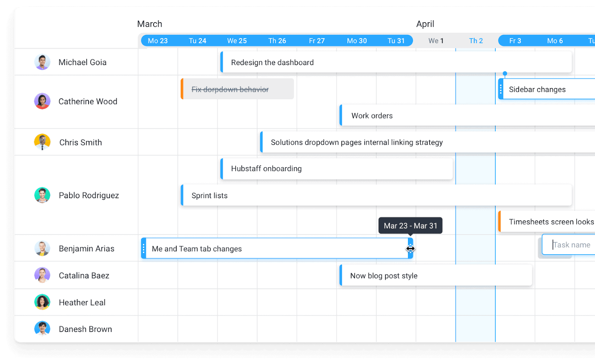Click the April month label
The width and height of the screenshot is (595, 364).
(x=425, y=24)
